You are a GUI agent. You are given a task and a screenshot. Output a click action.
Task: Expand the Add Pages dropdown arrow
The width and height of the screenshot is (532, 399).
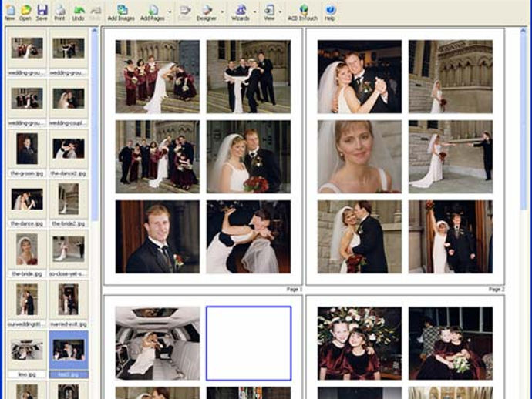(170, 12)
